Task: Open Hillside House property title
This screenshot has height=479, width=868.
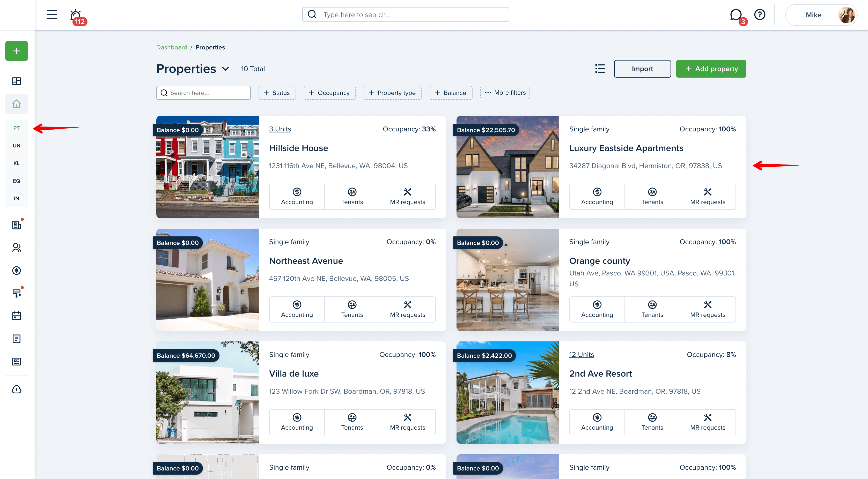Action: (299, 148)
